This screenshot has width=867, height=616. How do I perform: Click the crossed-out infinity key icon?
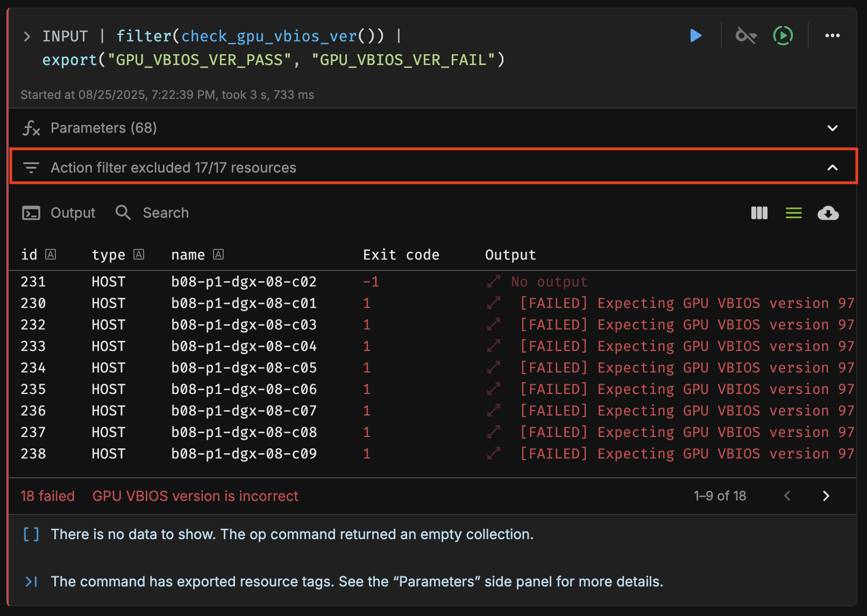click(746, 36)
